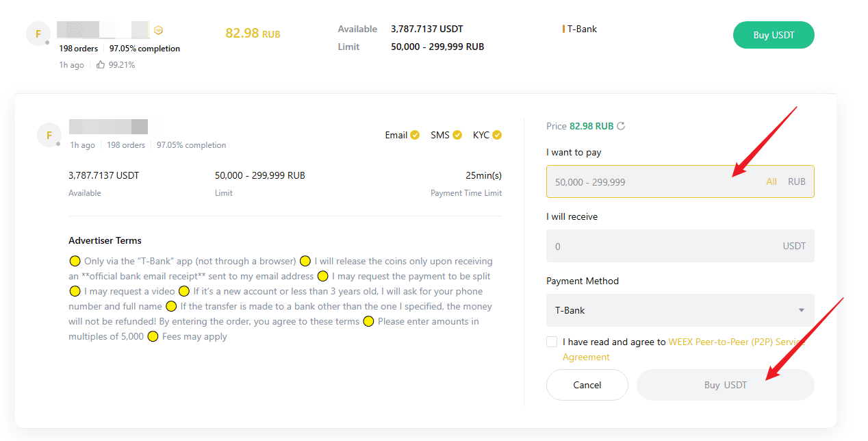Click the merchant avatar in the top listing

pos(38,33)
